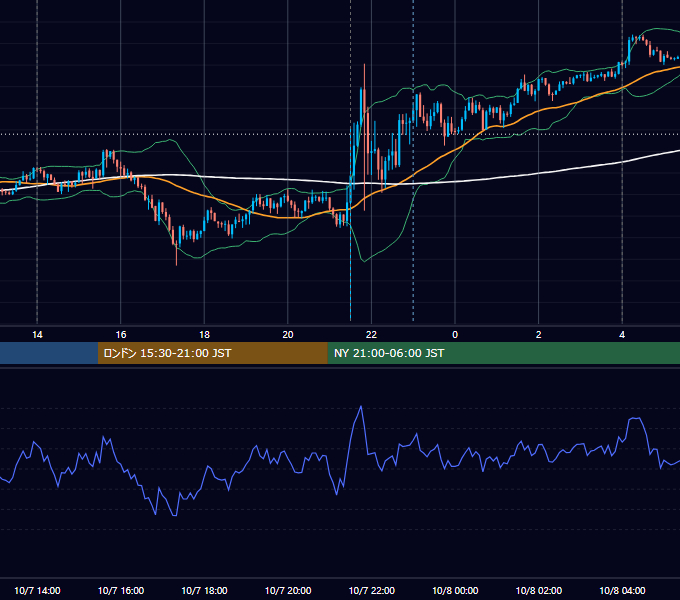
Task: Click the blue session bar before ロンドン
Action: 49,353
